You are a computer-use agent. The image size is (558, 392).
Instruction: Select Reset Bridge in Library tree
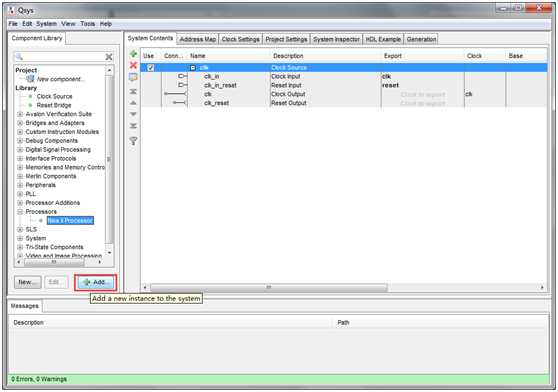54,105
